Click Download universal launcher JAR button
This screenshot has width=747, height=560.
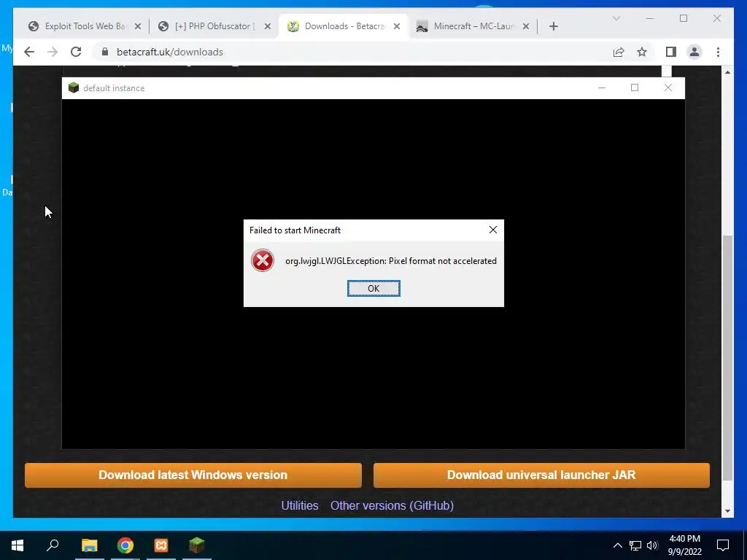(x=541, y=475)
